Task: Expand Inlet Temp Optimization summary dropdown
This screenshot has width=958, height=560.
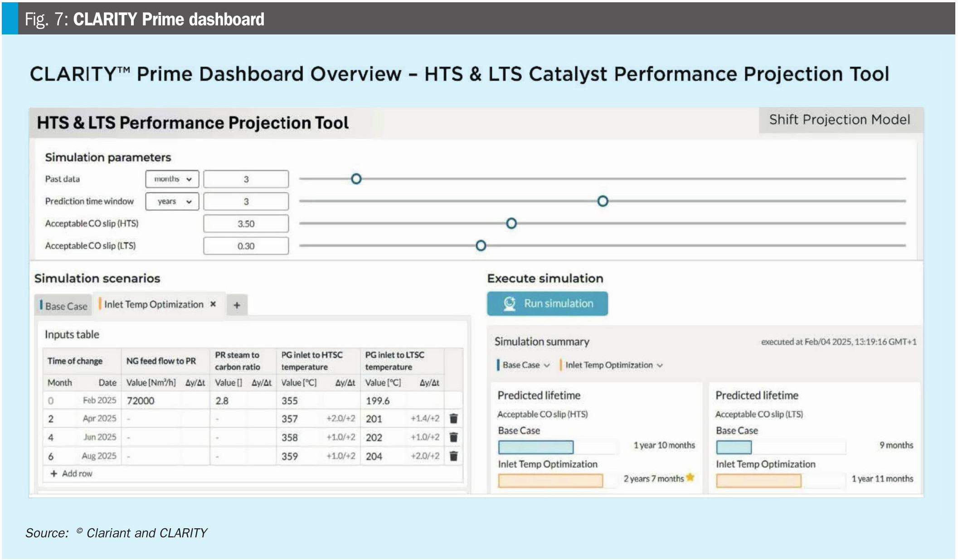Action: (660, 365)
